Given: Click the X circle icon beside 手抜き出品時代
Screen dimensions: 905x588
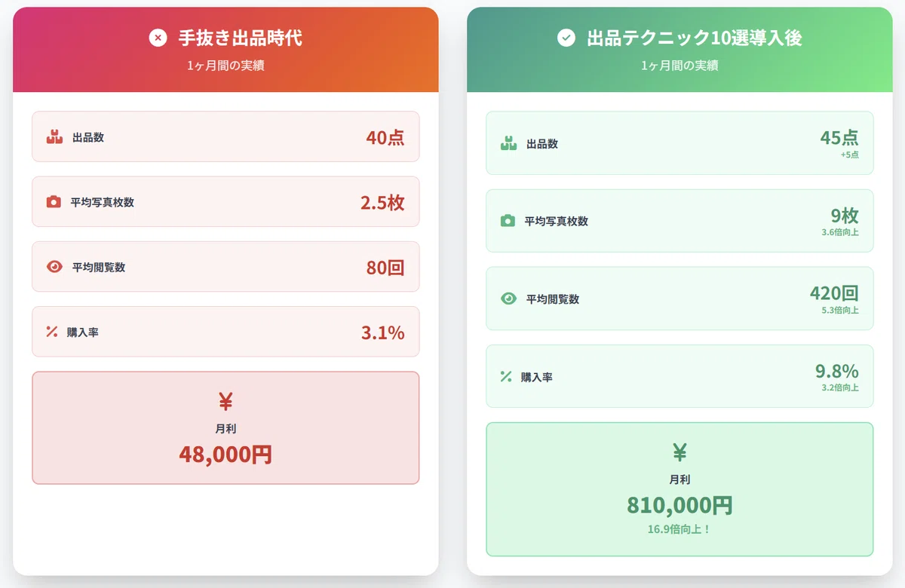Looking at the screenshot, I should click(x=158, y=38).
